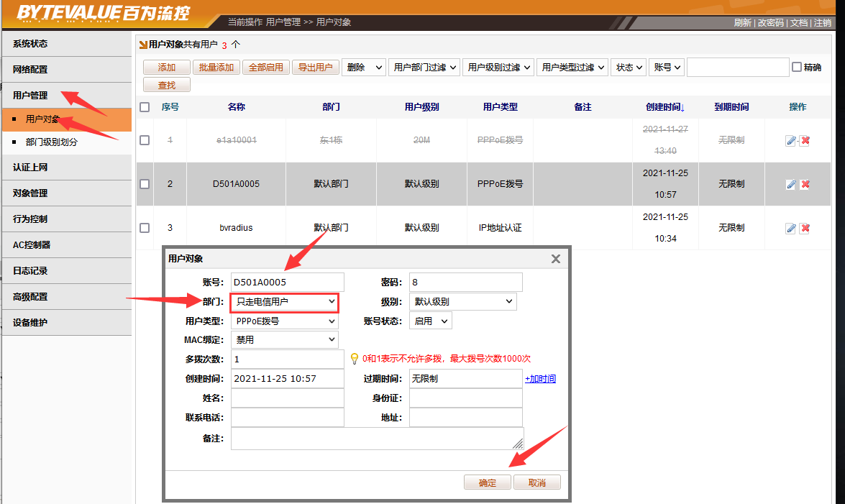Viewport: 845px width, 504px height.
Task: Click the 多拨次数 input field
Action: 288,359
